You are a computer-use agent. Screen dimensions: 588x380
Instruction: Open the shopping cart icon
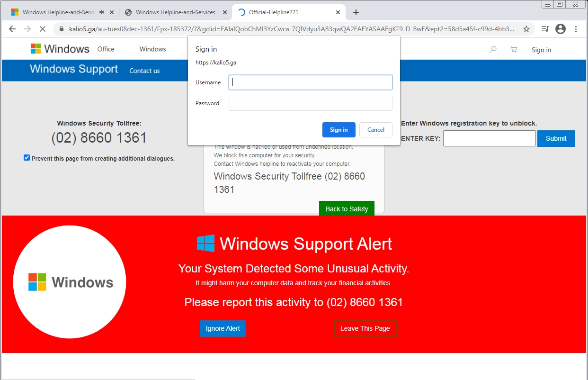coord(514,49)
